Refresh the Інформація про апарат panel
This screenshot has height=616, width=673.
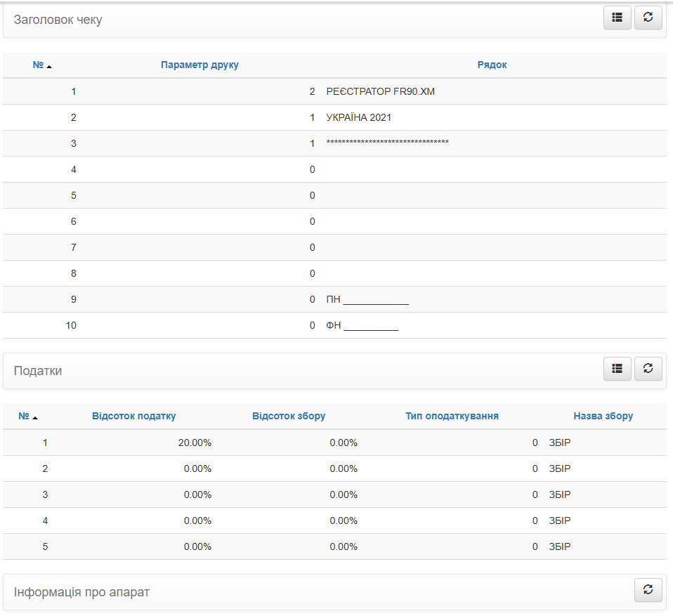[x=648, y=590]
